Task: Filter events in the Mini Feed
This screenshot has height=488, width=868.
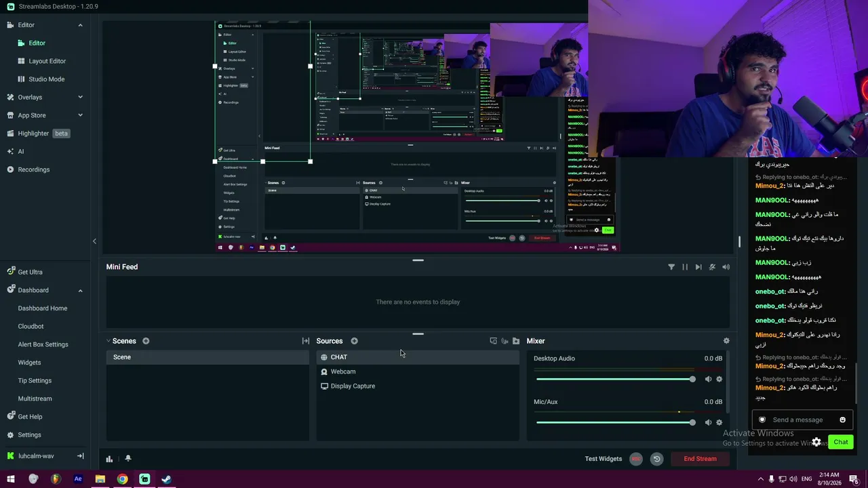Action: pyautogui.click(x=671, y=267)
